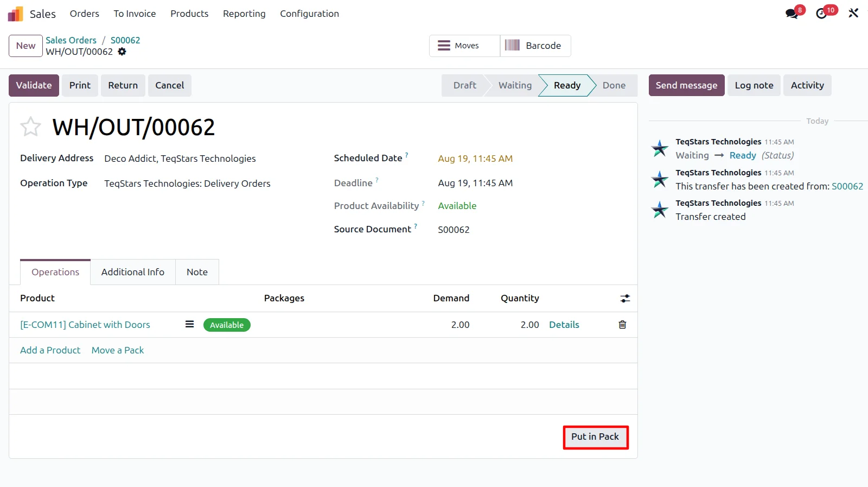This screenshot has height=487, width=868.
Task: Select the Draft status stage
Action: pyautogui.click(x=465, y=85)
